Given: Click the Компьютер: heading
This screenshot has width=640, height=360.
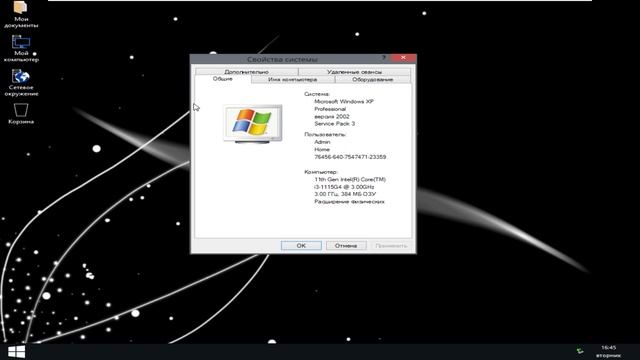Looking at the screenshot, I should coord(321,172).
